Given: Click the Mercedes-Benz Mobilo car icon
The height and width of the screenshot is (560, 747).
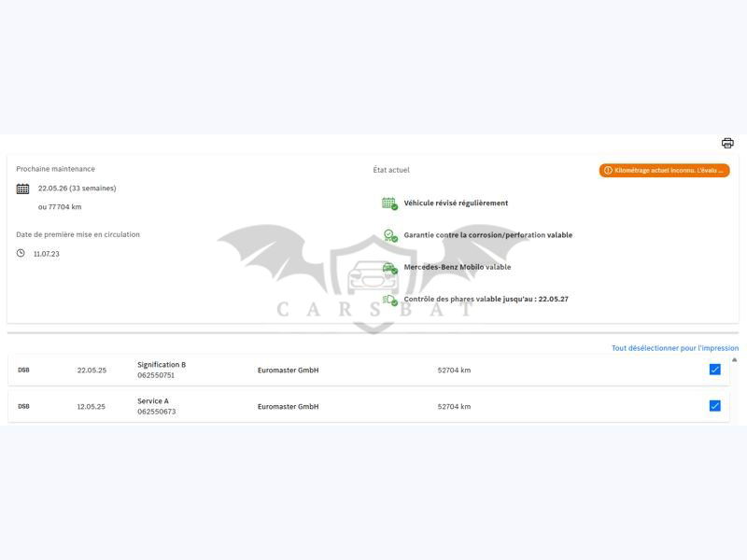Looking at the screenshot, I should point(389,268).
